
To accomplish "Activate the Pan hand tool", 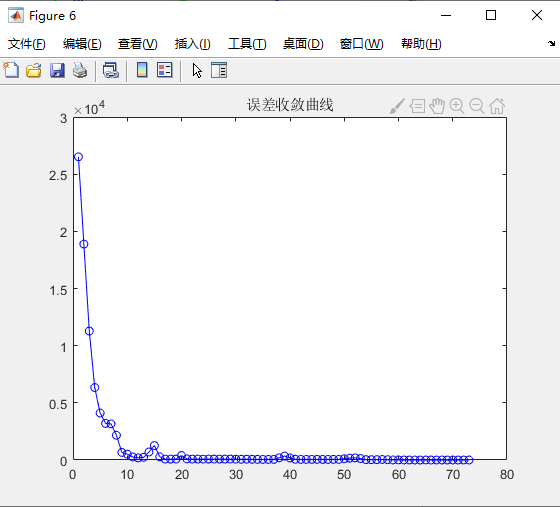I will [x=437, y=106].
